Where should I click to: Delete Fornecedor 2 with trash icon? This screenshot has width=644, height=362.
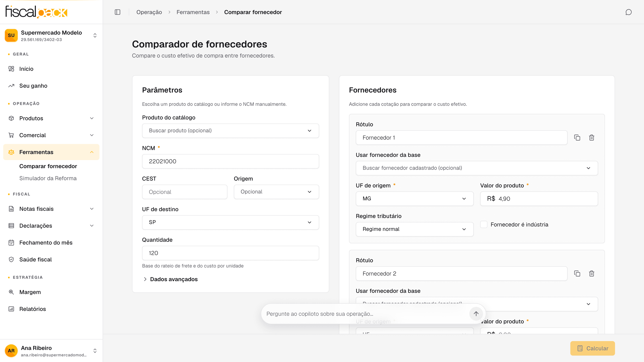[592, 274]
